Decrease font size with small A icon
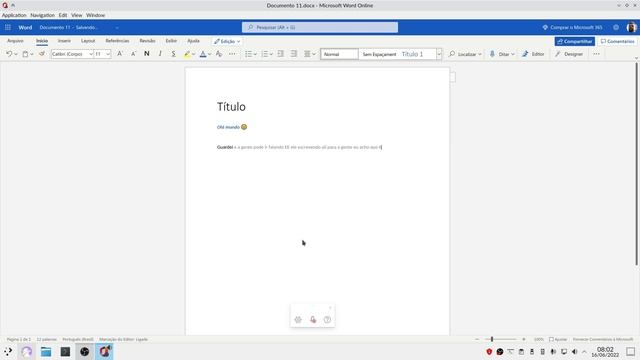The image size is (640, 360). pyautogui.click(x=133, y=54)
